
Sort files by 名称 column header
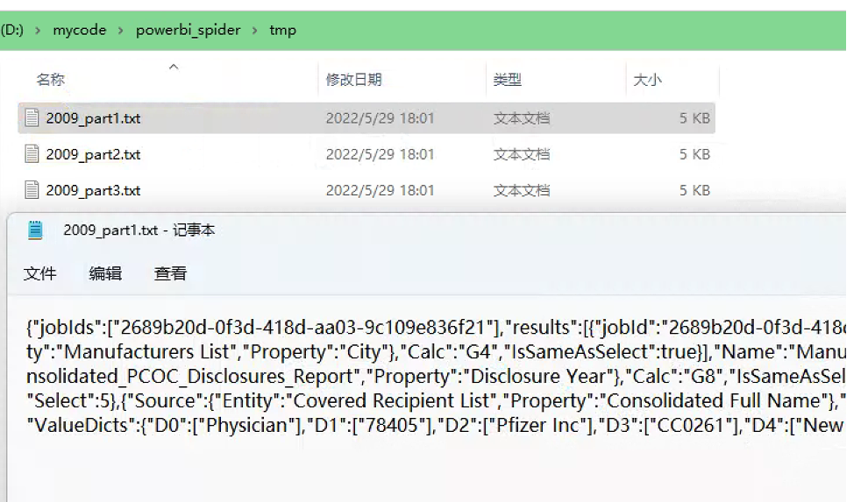tap(50, 80)
